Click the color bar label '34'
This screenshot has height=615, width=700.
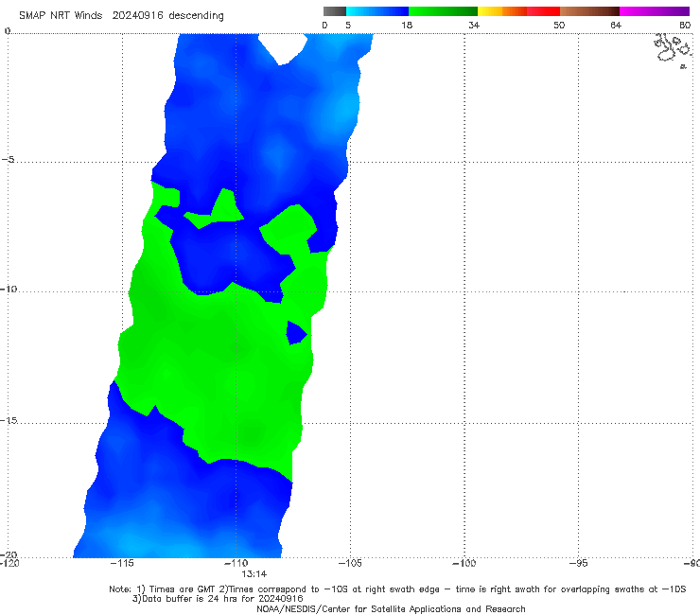474,25
